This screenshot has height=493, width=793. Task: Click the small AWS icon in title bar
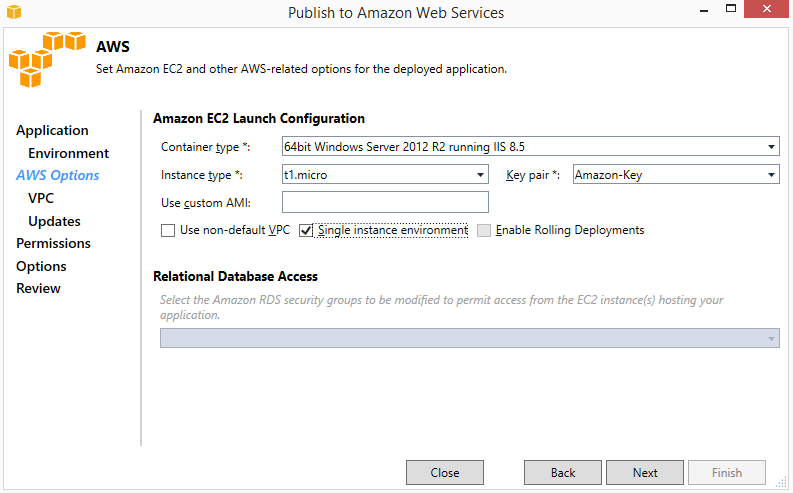coord(13,12)
